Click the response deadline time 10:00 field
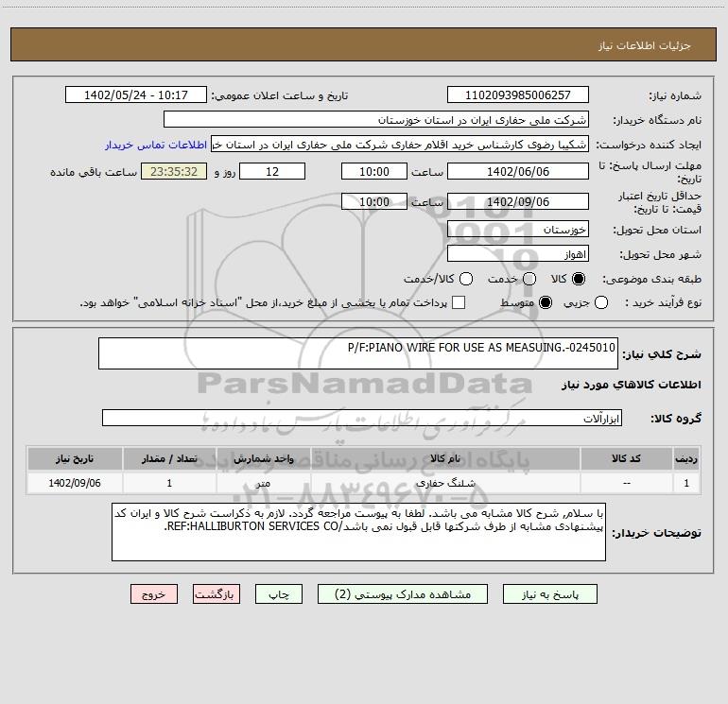The height and width of the screenshot is (704, 728). (374, 171)
